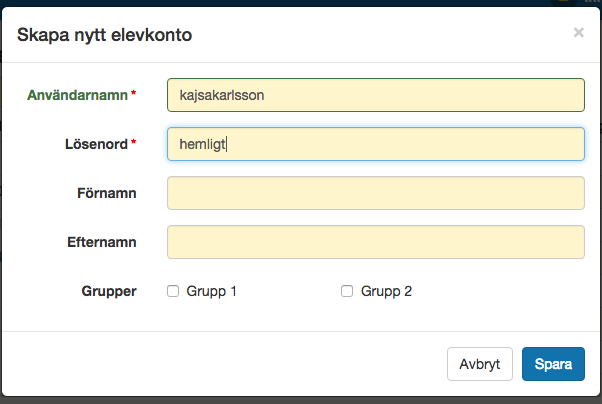The height and width of the screenshot is (404, 602).
Task: Enable the Grupp 1 checkbox
Action: pyautogui.click(x=173, y=292)
